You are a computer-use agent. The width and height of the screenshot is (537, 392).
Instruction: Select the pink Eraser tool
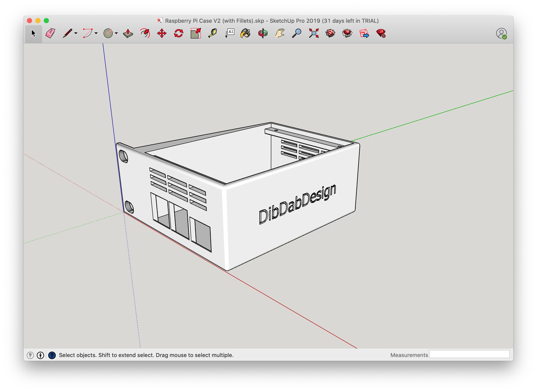coord(51,33)
